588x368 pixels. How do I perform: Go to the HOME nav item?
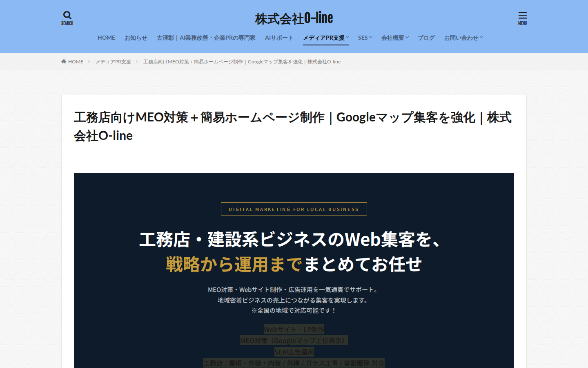[x=106, y=38]
